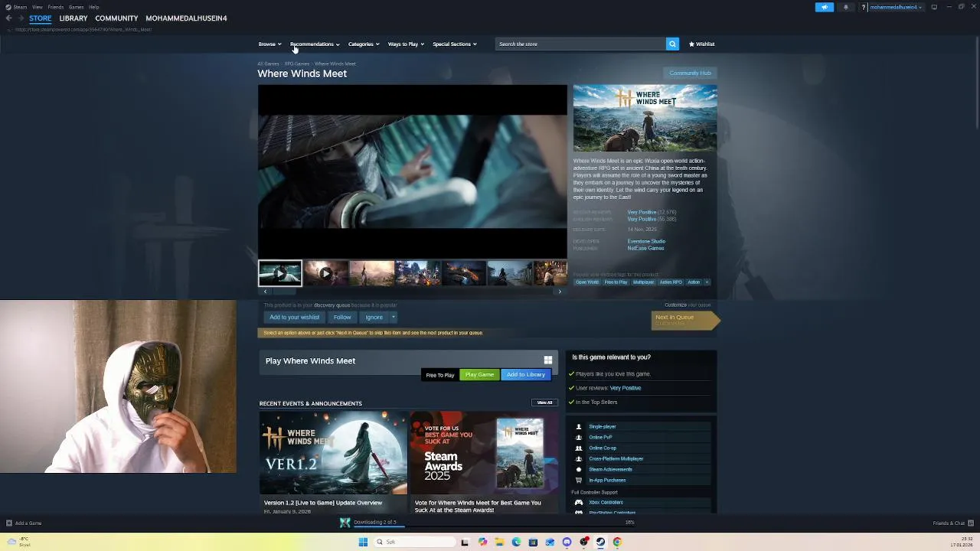Viewport: 980px width, 551px height.
Task: Click the Wishlist star icon
Action: pos(691,44)
